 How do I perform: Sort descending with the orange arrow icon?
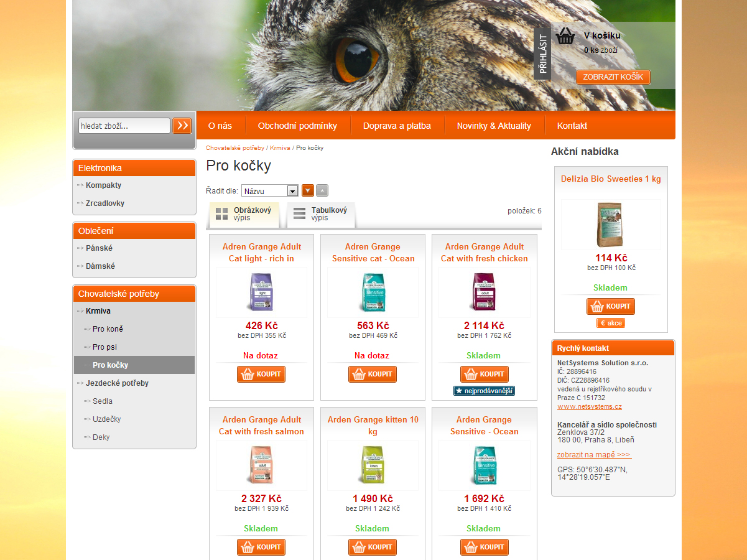[308, 190]
